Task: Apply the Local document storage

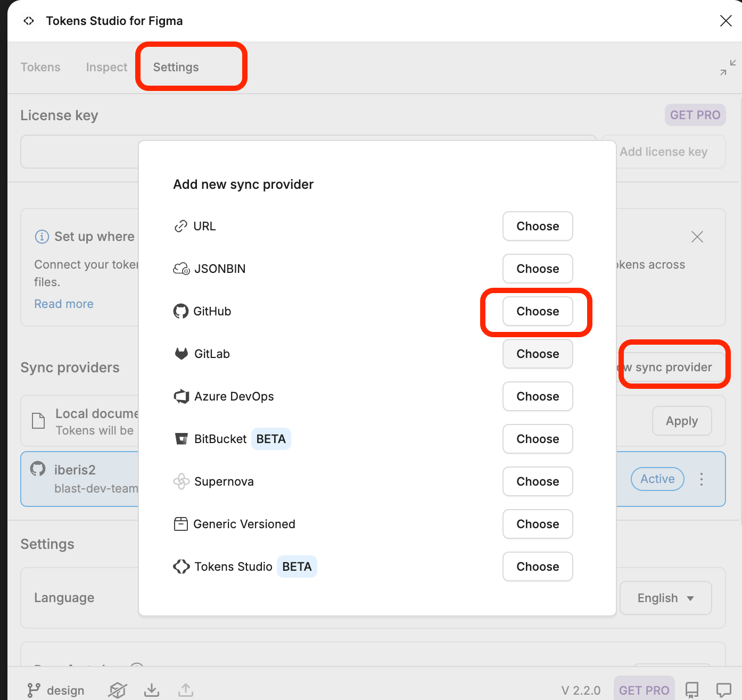Action: click(682, 421)
